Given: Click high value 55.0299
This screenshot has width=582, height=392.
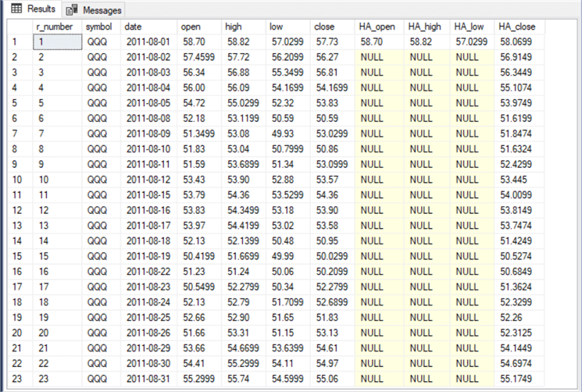Looking at the screenshot, I should [244, 103].
